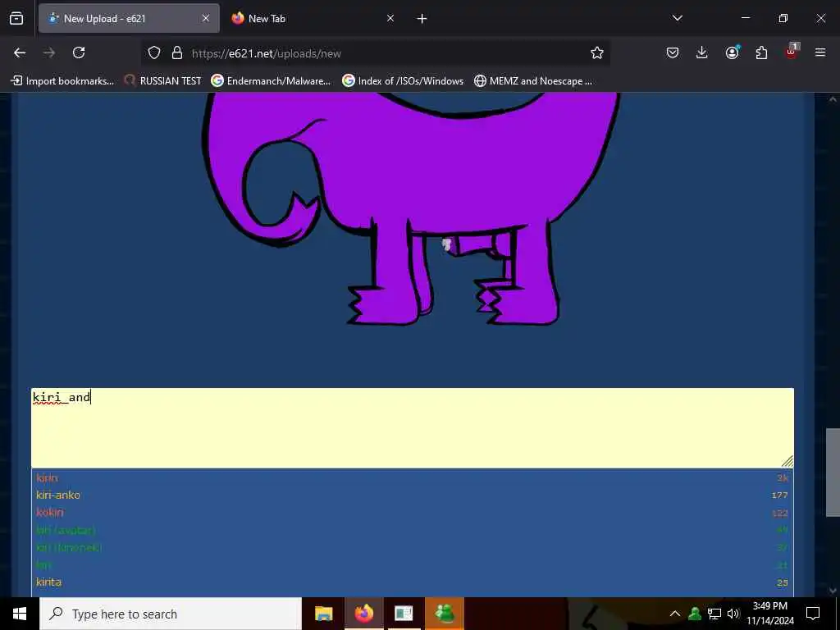Open File Explorer from the taskbar

(x=323, y=614)
